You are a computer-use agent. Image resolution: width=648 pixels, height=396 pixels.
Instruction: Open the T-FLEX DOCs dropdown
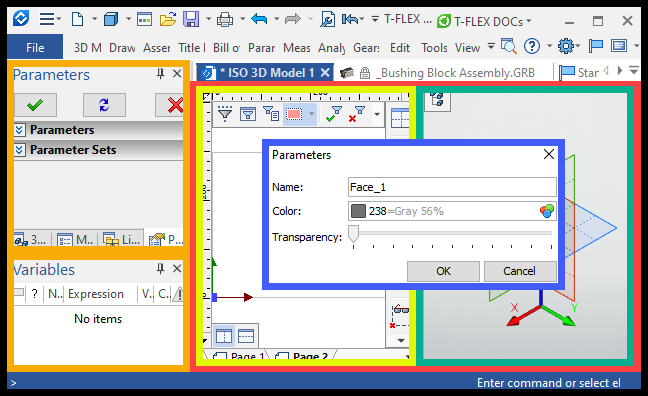pos(529,21)
